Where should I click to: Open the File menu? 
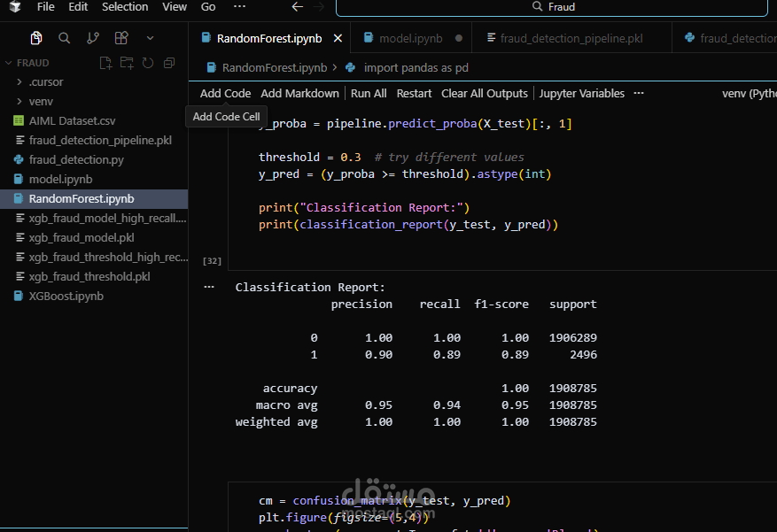coord(45,7)
